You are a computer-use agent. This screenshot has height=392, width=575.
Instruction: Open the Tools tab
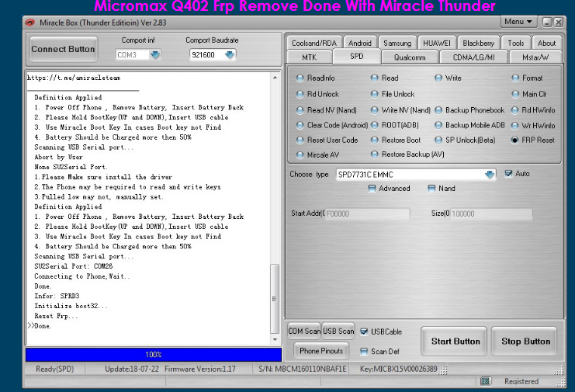516,43
